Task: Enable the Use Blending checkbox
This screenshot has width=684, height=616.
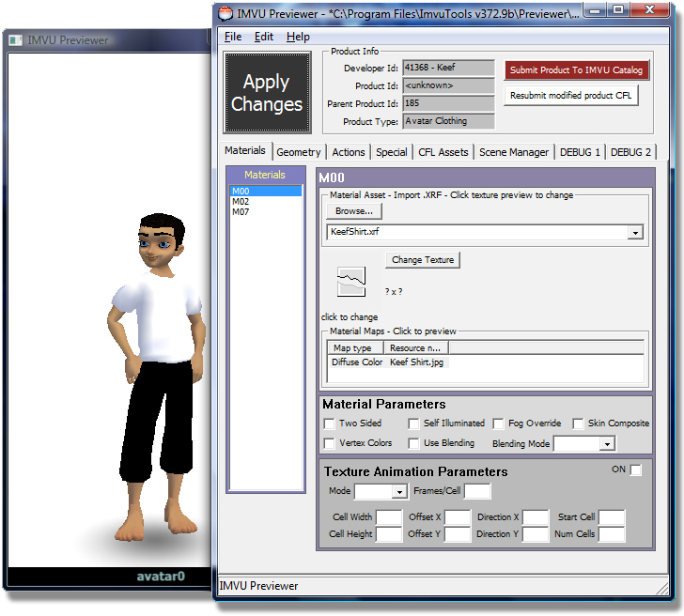Action: point(413,443)
